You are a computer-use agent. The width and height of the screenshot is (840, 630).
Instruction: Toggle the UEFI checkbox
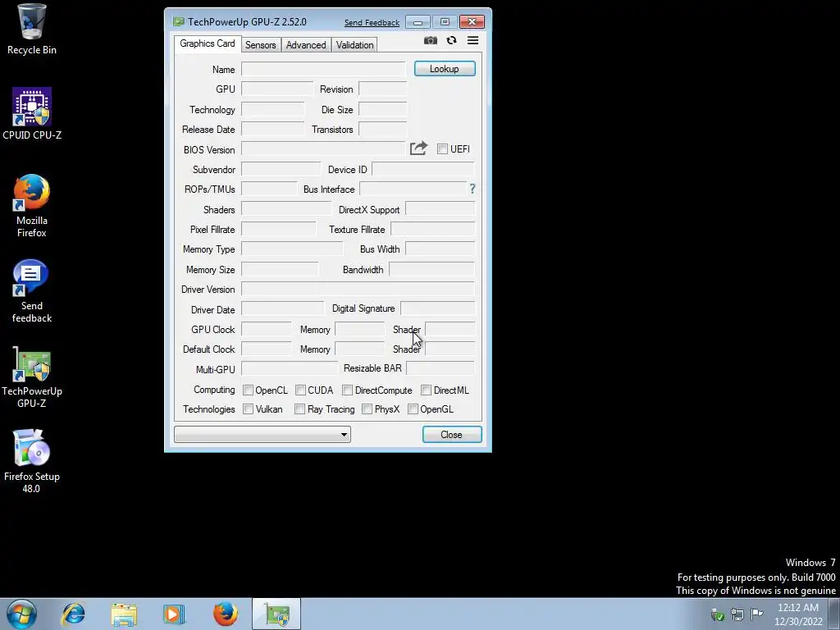point(442,149)
